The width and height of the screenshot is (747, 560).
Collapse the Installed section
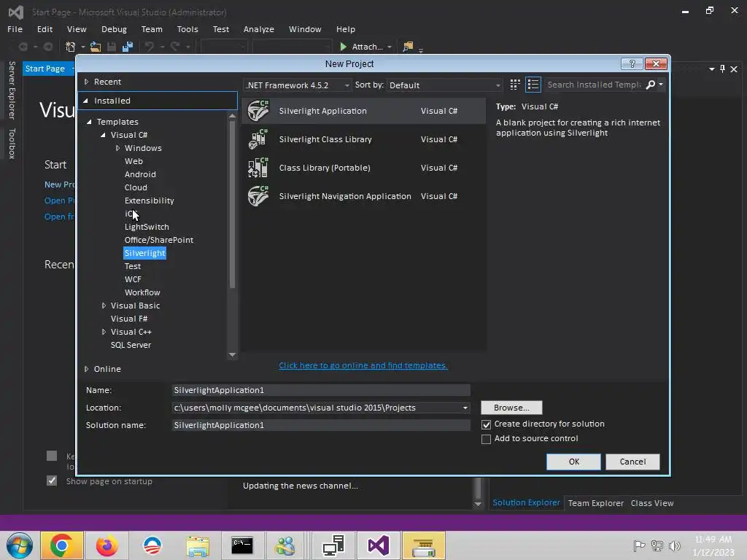86,101
